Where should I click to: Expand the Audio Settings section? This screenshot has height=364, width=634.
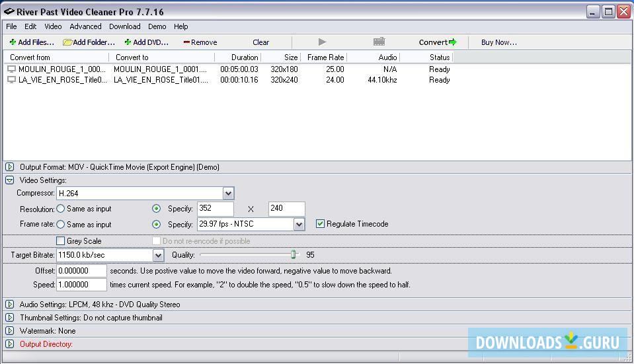point(10,304)
